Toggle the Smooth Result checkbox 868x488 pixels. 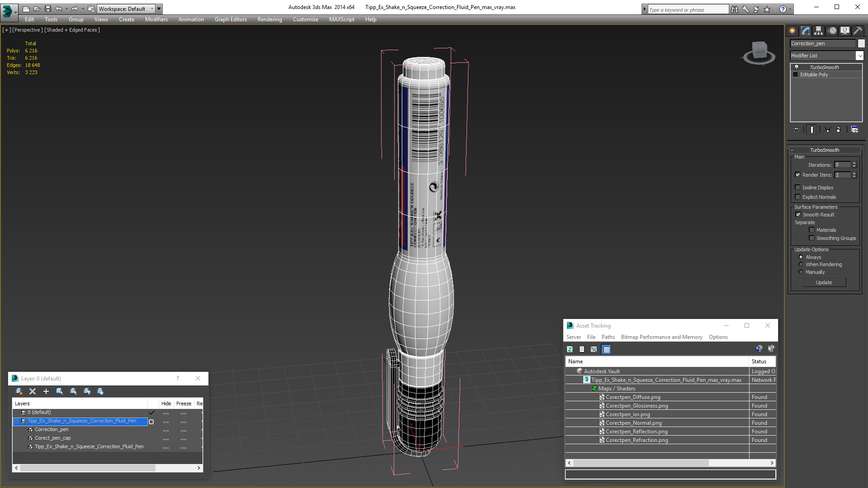[x=798, y=215]
